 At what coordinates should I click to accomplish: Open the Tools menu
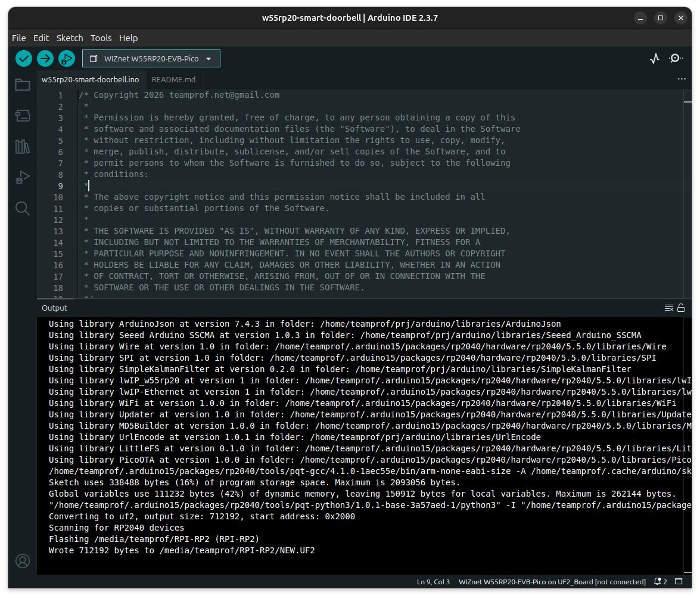coord(101,38)
